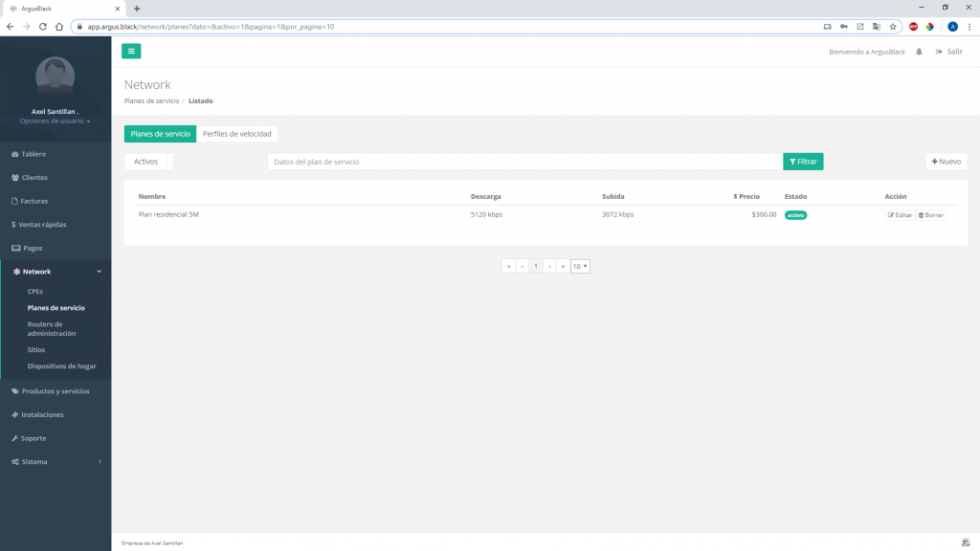Open the 10 per page dropdown
The width and height of the screenshot is (980, 551).
coord(580,266)
